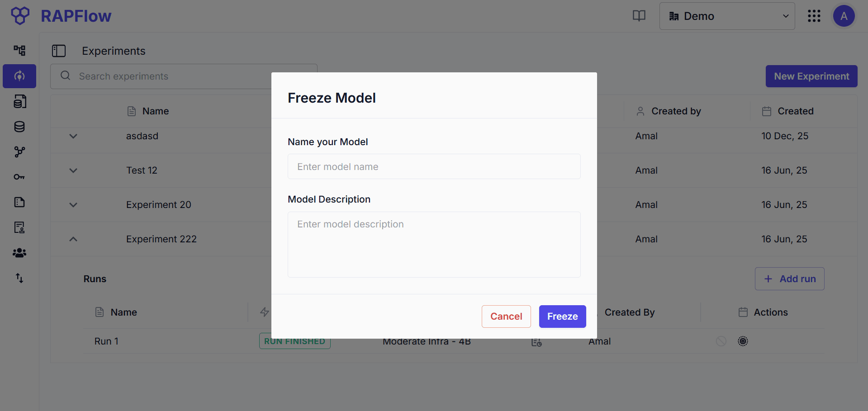Screen dimensions: 868x411
Task: Select the model registry branch icon
Action: click(19, 152)
